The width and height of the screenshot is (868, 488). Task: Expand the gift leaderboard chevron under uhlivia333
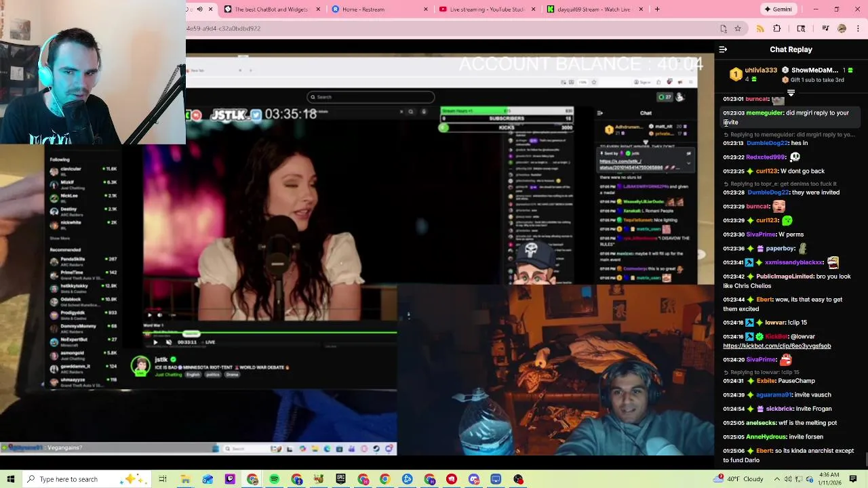coord(791,93)
